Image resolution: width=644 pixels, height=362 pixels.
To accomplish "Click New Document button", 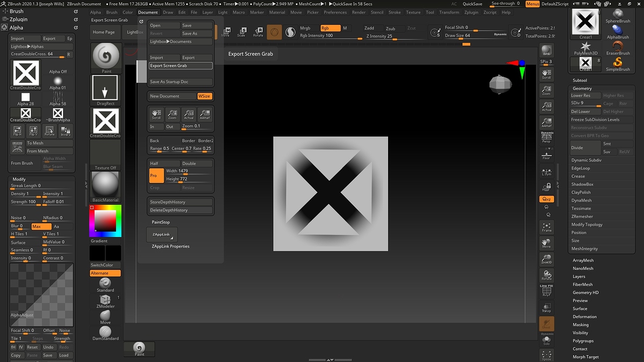I will pos(172,96).
